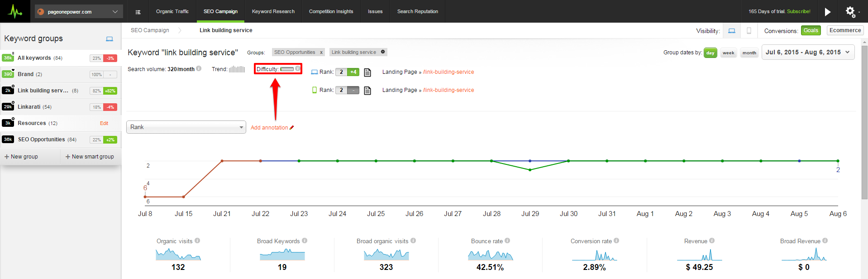This screenshot has height=279, width=868.
Task: Go to the Keyword Research tab
Action: coord(273,12)
